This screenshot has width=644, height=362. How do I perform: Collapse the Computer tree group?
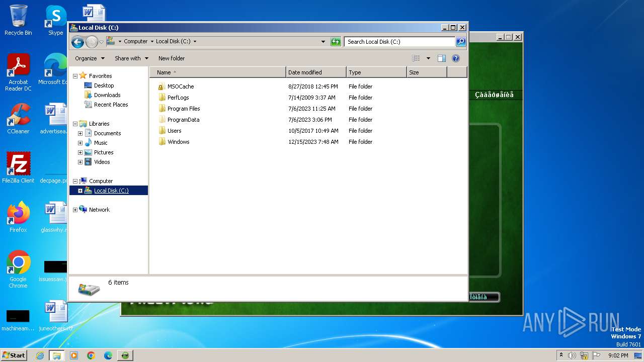pos(75,181)
